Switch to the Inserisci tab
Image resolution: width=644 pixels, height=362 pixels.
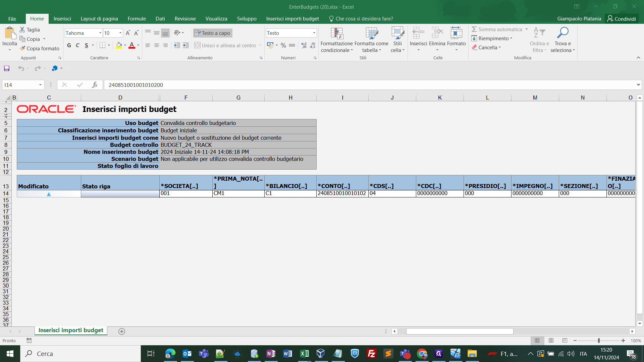(62, 19)
